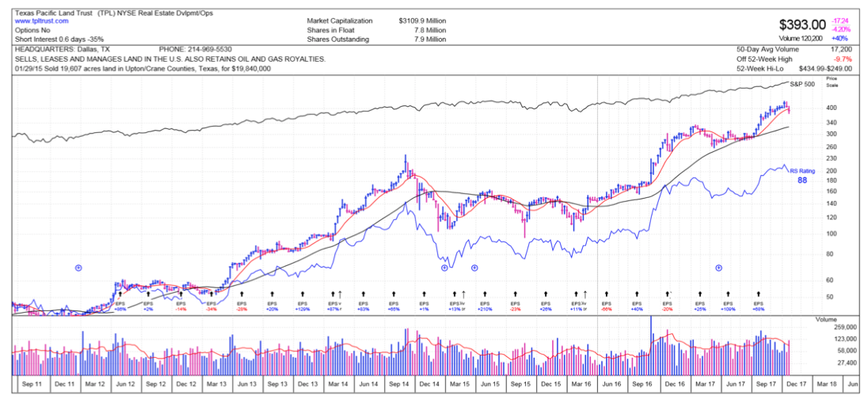This screenshot has width=868, height=403.
Task: Select the EPS +40% label
Action: (x=637, y=306)
